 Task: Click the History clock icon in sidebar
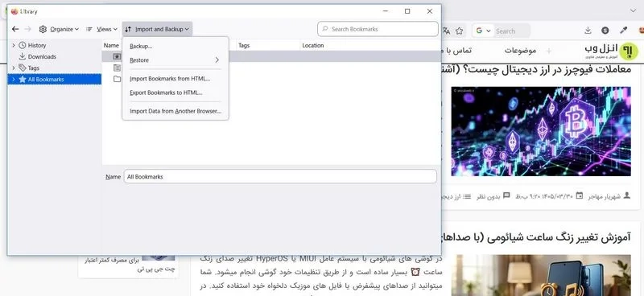(x=23, y=45)
